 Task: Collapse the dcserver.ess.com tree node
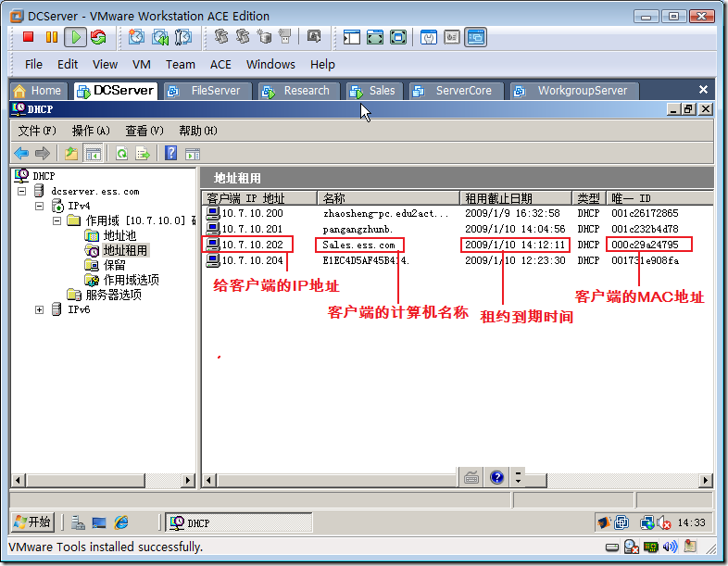[x=22, y=192]
